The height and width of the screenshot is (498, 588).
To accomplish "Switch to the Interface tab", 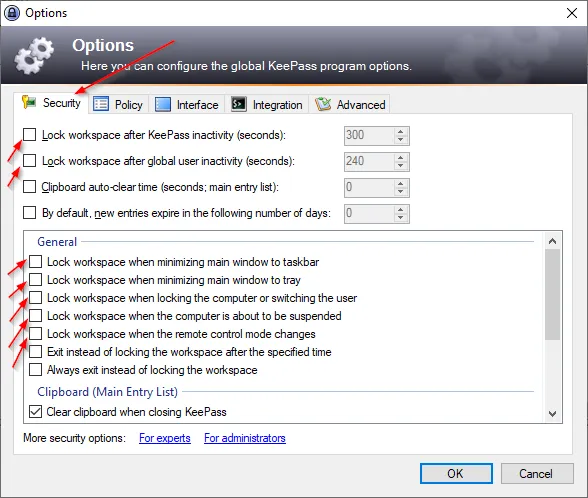I will 187,104.
